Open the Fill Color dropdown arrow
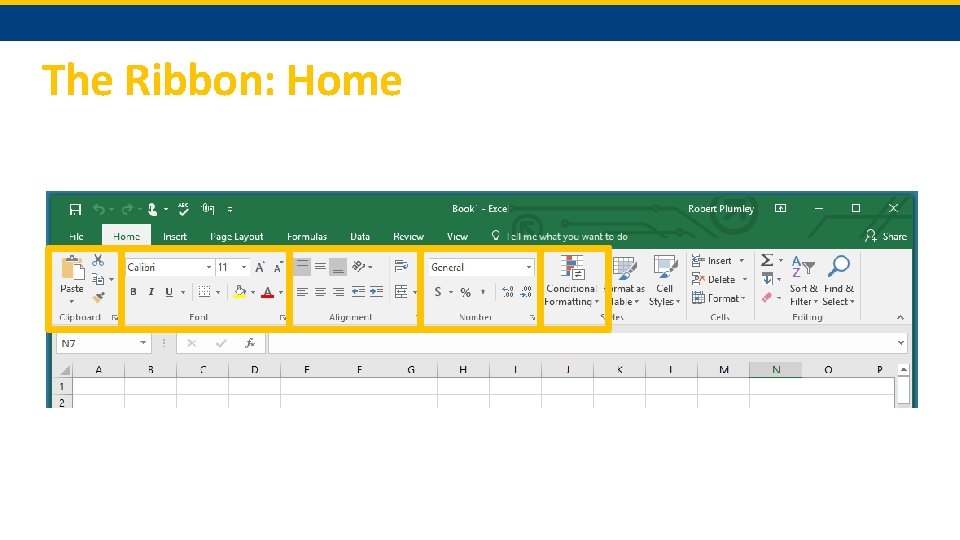The image size is (960, 540). (x=253, y=293)
